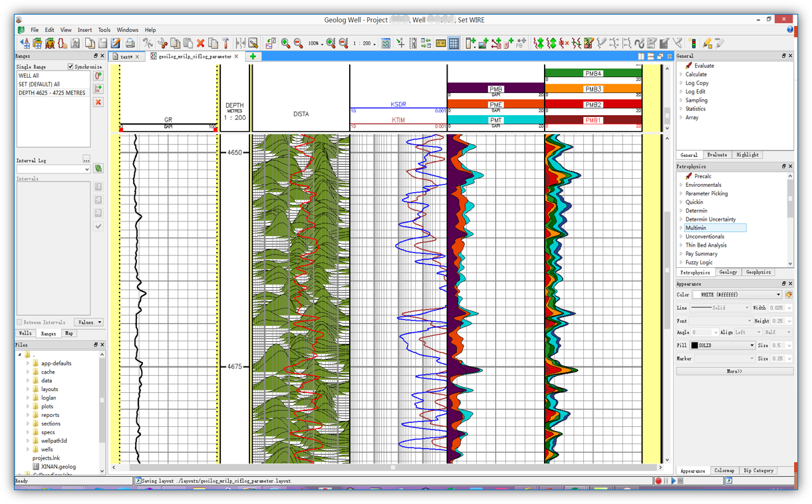Click the insert picture icon with plus

(x=483, y=43)
